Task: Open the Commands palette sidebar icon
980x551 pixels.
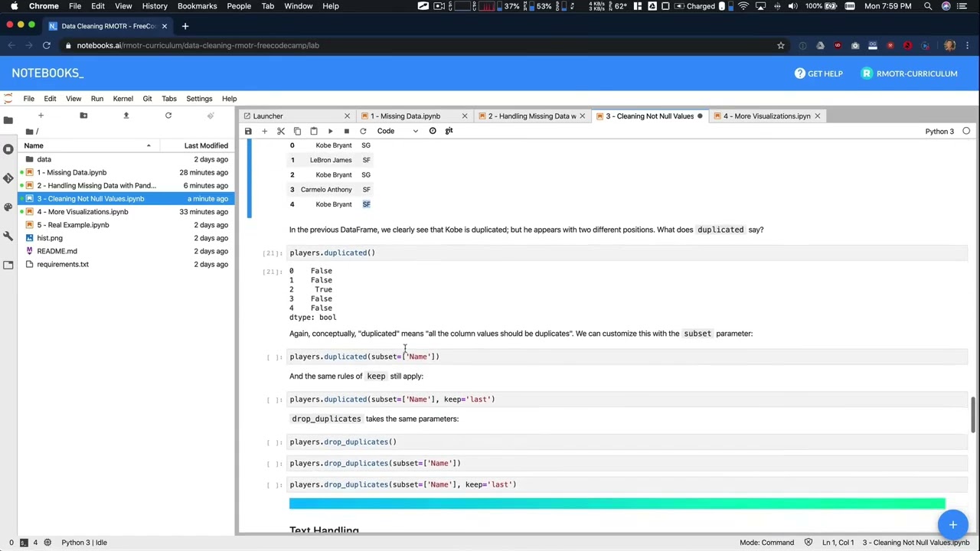Action: (8, 207)
